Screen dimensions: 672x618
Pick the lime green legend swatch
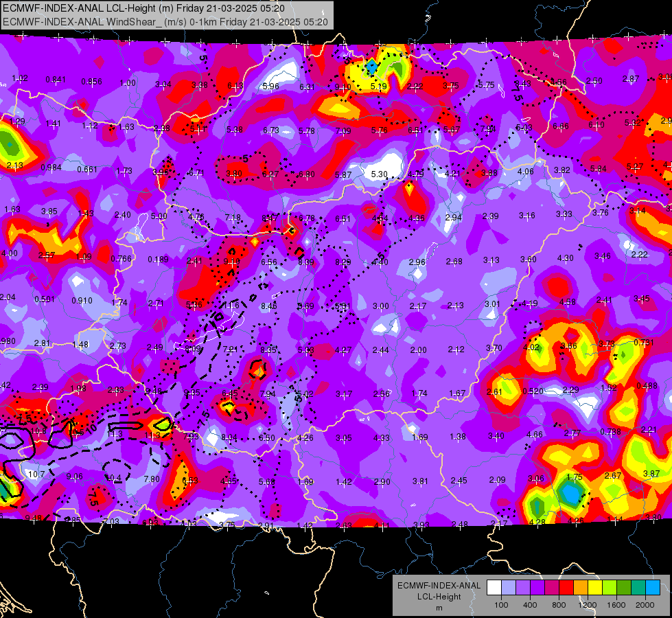610,588
